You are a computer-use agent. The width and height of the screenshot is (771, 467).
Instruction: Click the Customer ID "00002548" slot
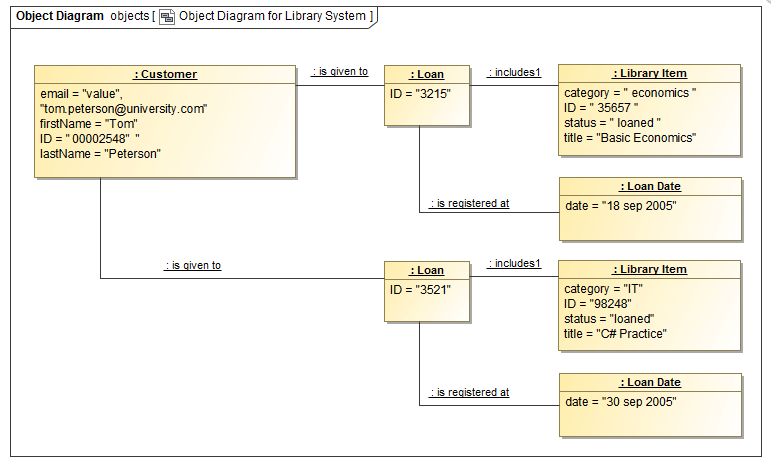point(90,139)
